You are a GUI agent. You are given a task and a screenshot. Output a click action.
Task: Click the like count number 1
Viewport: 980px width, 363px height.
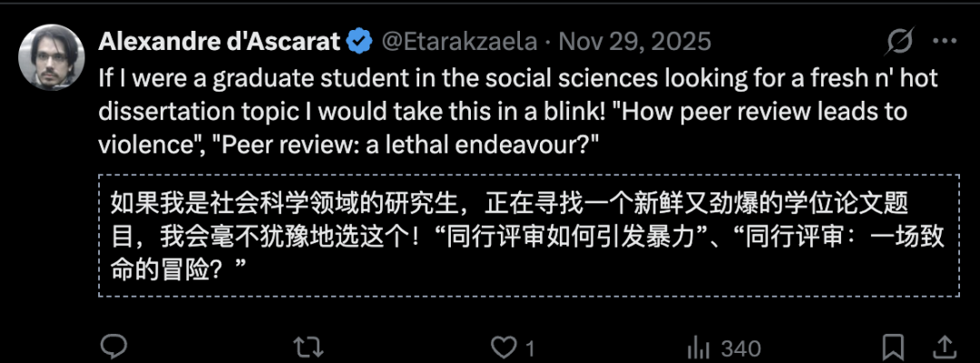tap(530, 348)
